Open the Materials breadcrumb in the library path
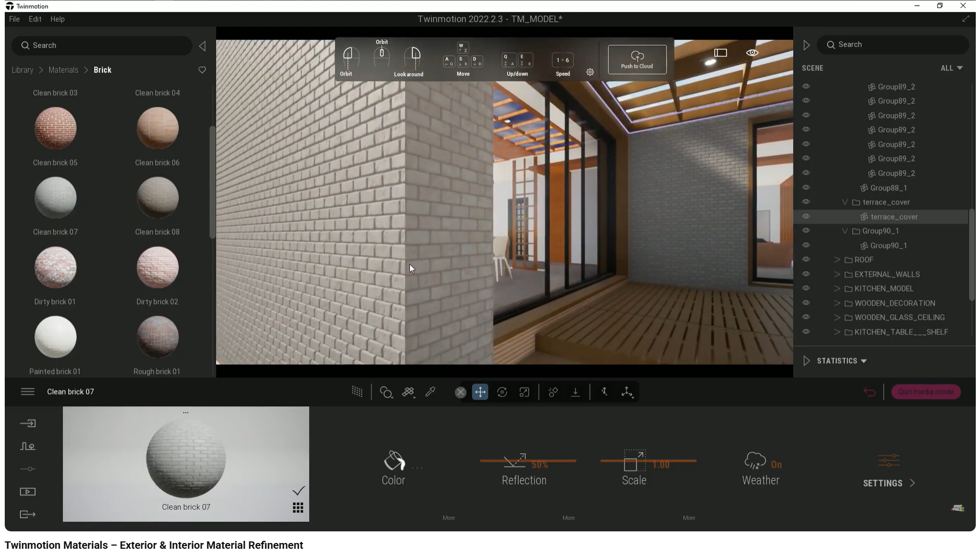The width and height of the screenshot is (980, 553). click(63, 70)
